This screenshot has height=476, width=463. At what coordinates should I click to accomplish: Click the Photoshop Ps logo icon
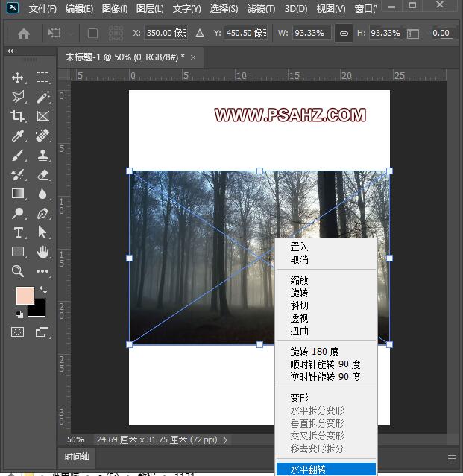click(13, 7)
